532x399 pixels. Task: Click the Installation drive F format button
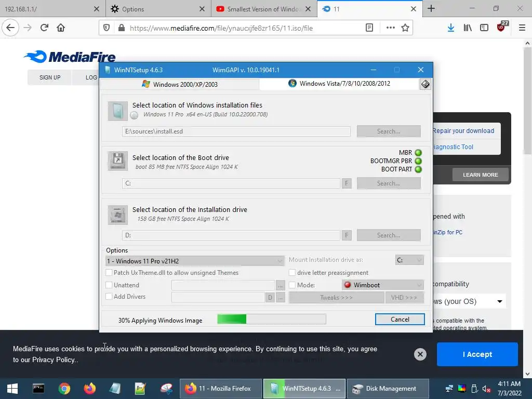[x=347, y=235]
